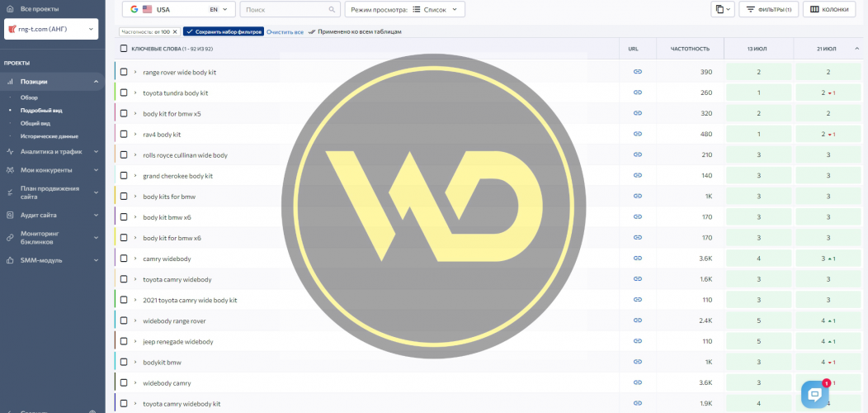The width and height of the screenshot is (868, 413).
Task: Check the range rover wide body kit row
Action: coord(124,72)
